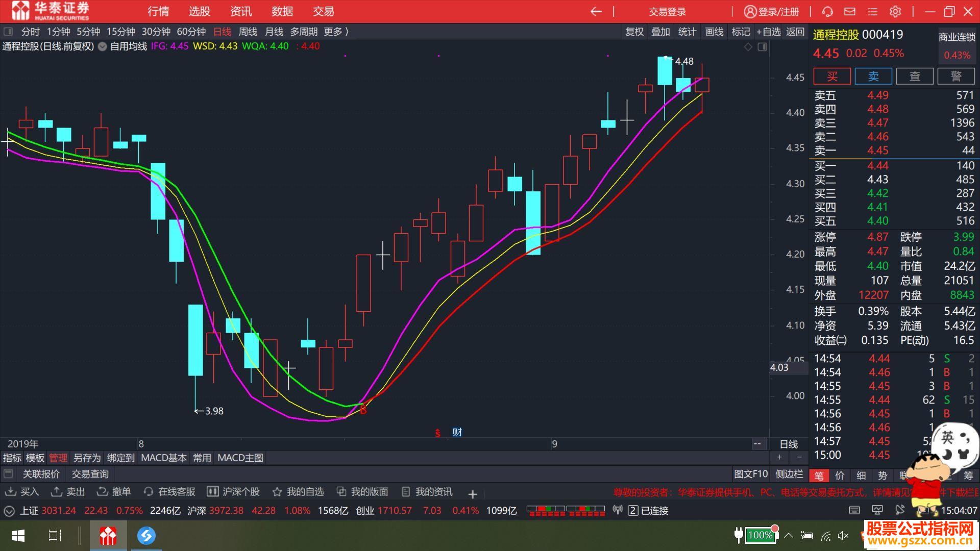Click the 统计 toolbar button
This screenshot has width=980, height=551.
687,32
